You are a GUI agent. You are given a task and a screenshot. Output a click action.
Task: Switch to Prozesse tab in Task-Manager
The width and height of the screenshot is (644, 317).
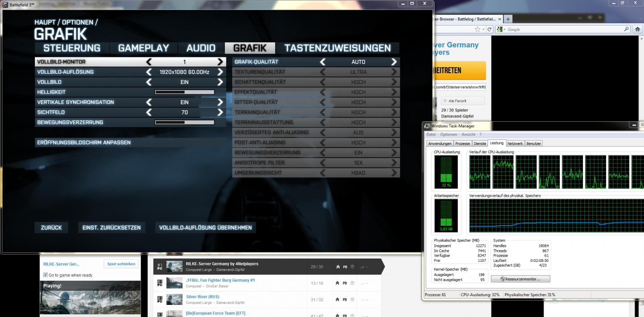click(x=462, y=143)
